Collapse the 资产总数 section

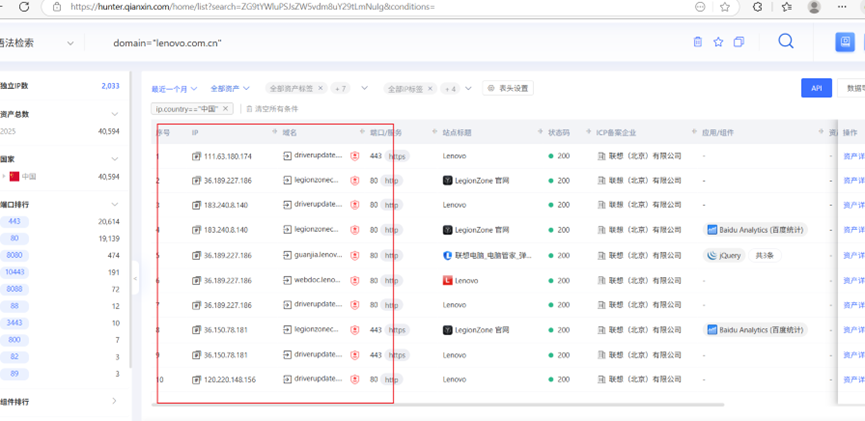115,114
